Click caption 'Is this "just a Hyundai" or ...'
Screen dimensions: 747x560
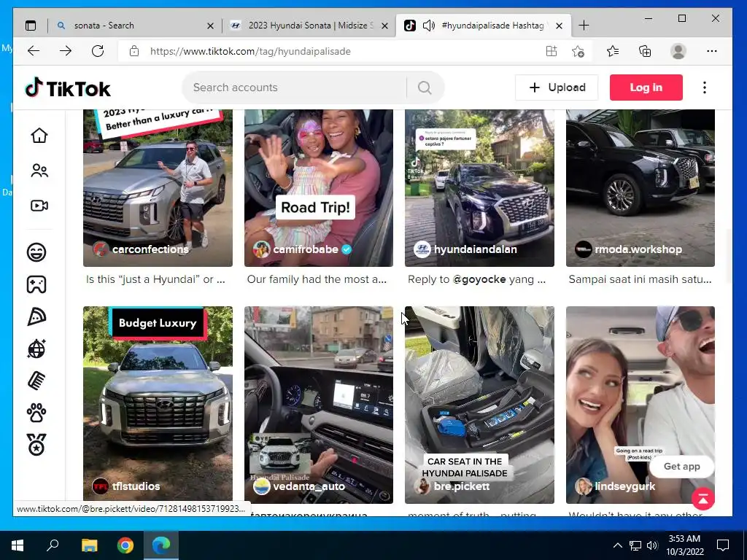(x=155, y=279)
